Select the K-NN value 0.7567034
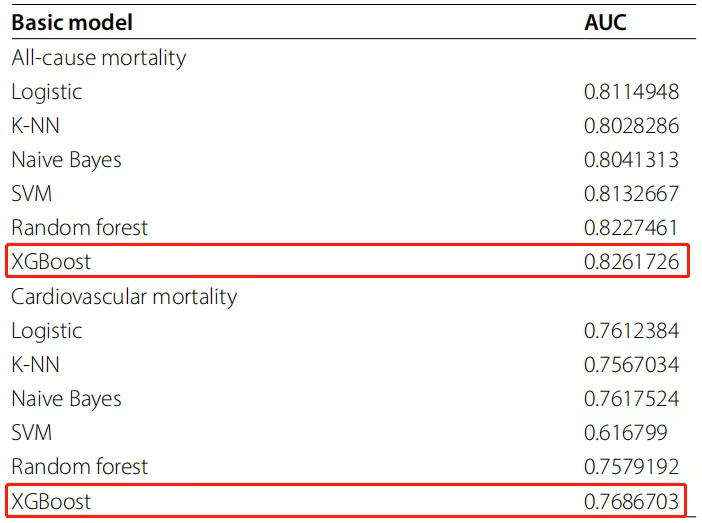Image resolution: width=702 pixels, height=523 pixels. click(632, 364)
